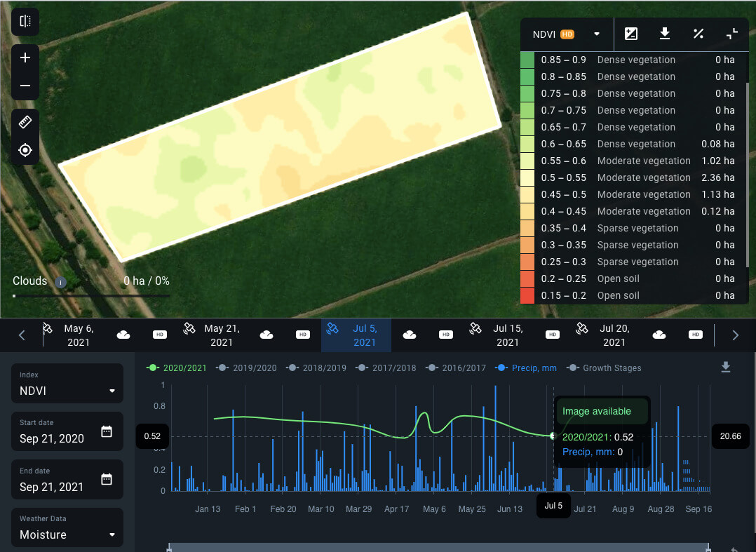The width and height of the screenshot is (756, 552).
Task: Toggle the split view compare icon
Action: pyautogui.click(x=25, y=21)
